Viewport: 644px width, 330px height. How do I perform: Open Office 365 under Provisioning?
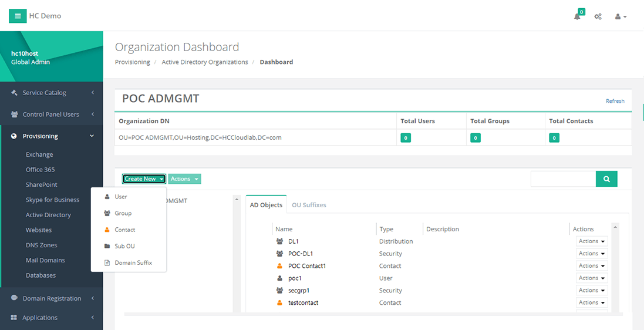[41, 170]
